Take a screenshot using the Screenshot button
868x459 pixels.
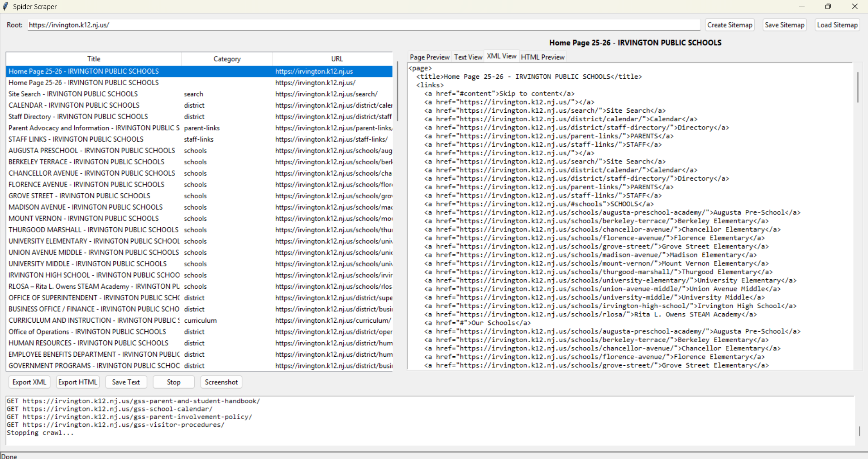(x=221, y=382)
